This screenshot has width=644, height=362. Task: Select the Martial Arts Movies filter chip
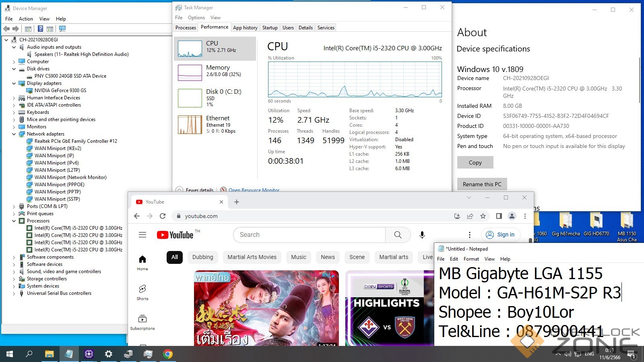tap(252, 257)
